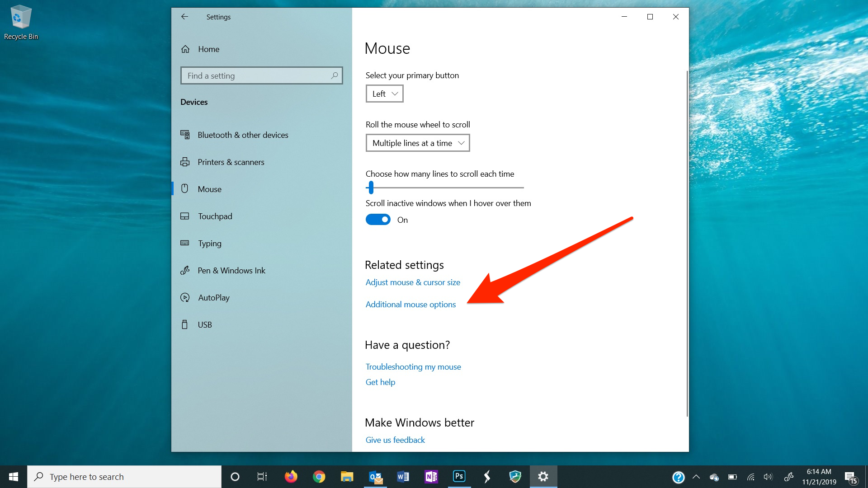Viewport: 868px width, 488px height.
Task: Turn off scrolling inactive windows on hover
Action: tap(378, 220)
